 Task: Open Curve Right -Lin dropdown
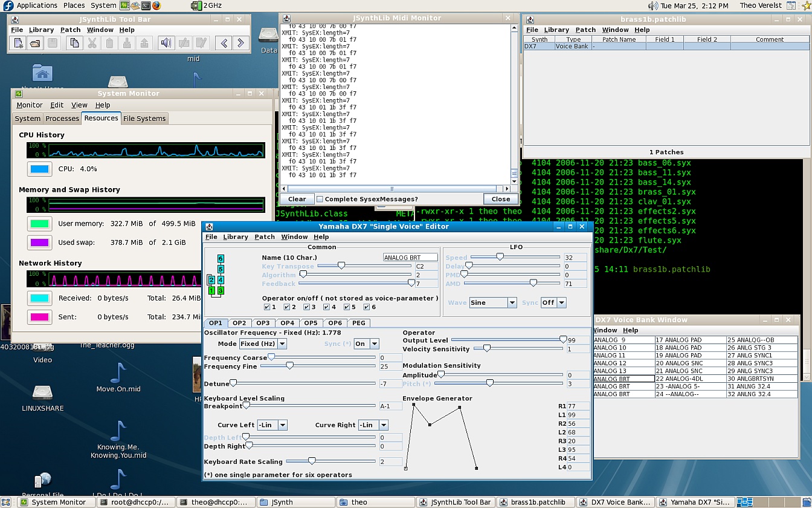click(373, 425)
